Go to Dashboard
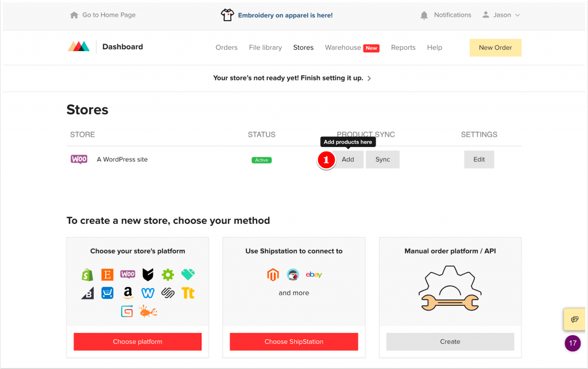The image size is (588, 369). (123, 47)
